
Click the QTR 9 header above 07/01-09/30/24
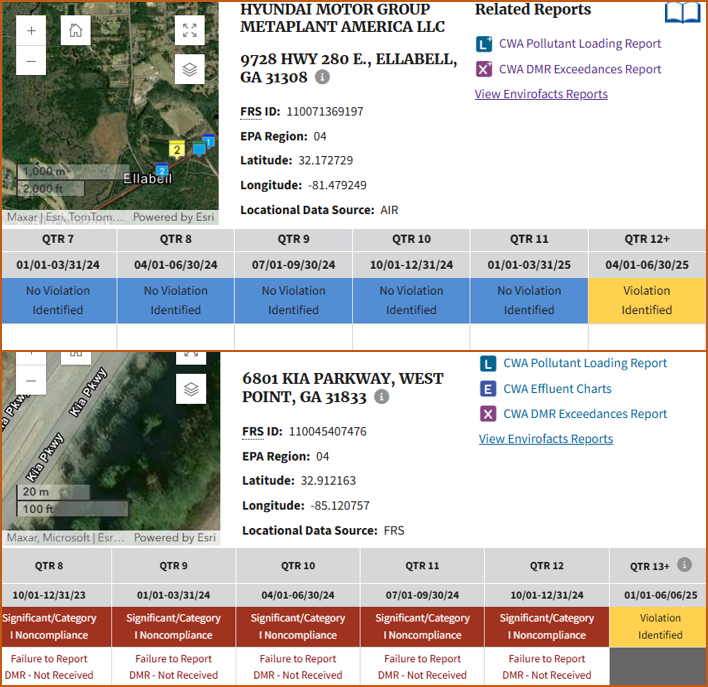point(293,239)
